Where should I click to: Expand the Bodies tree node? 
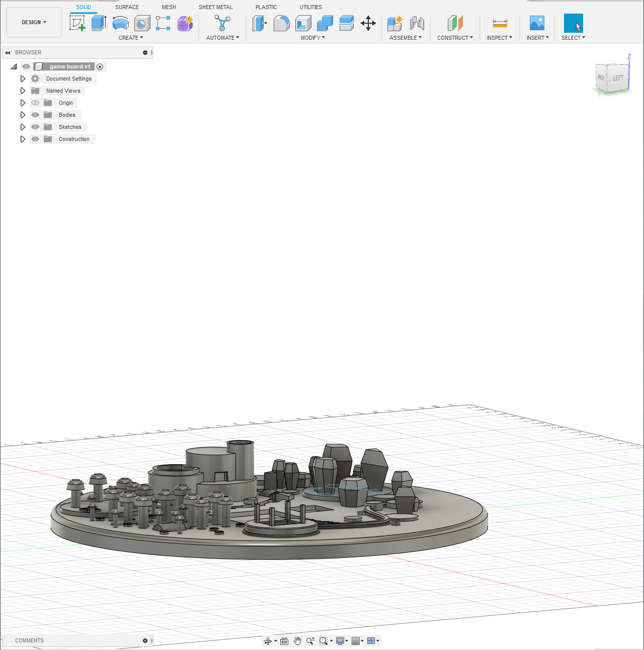(x=23, y=115)
